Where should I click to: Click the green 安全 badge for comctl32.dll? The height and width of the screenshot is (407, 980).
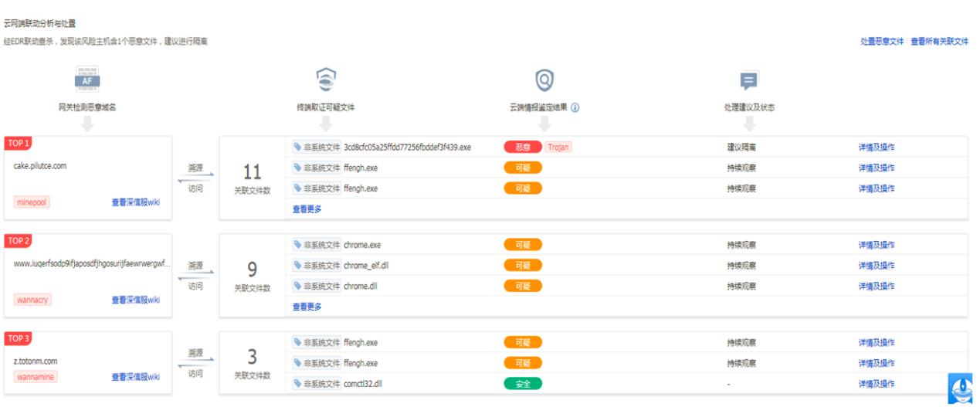pyautogui.click(x=523, y=384)
